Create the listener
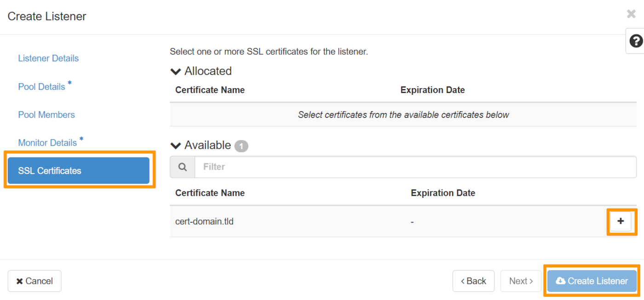 pyautogui.click(x=592, y=281)
